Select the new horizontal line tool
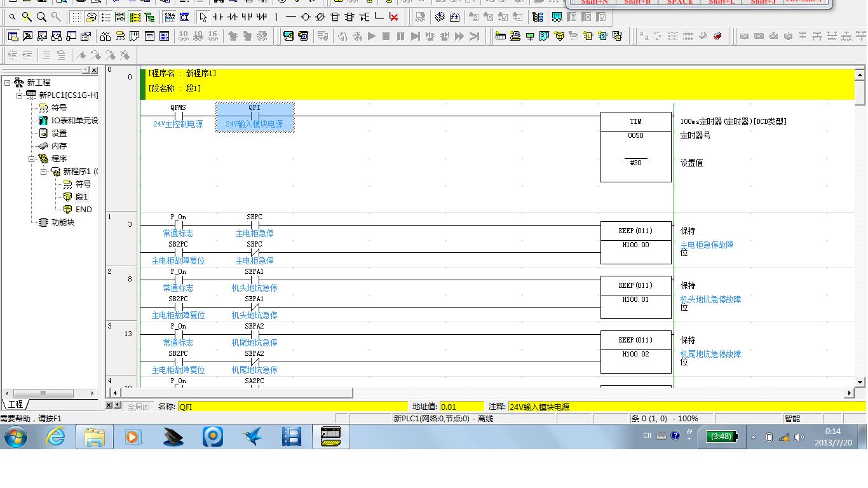This screenshot has height=488, width=868. [x=290, y=17]
